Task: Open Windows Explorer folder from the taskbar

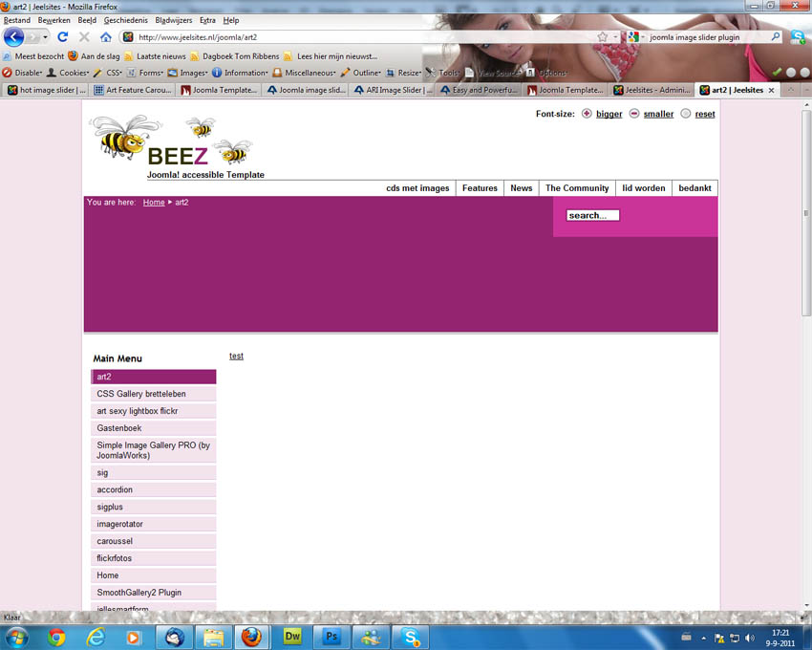Action: (x=213, y=637)
